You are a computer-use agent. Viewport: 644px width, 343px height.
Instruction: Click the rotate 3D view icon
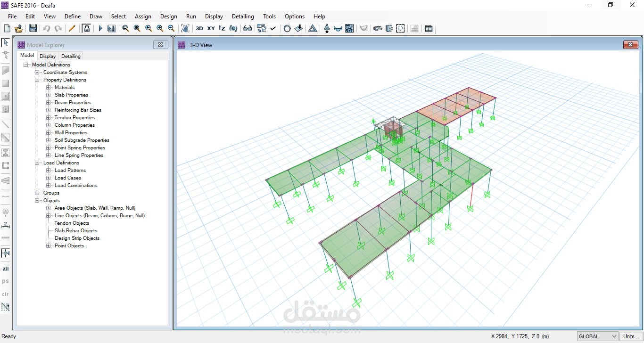[233, 28]
